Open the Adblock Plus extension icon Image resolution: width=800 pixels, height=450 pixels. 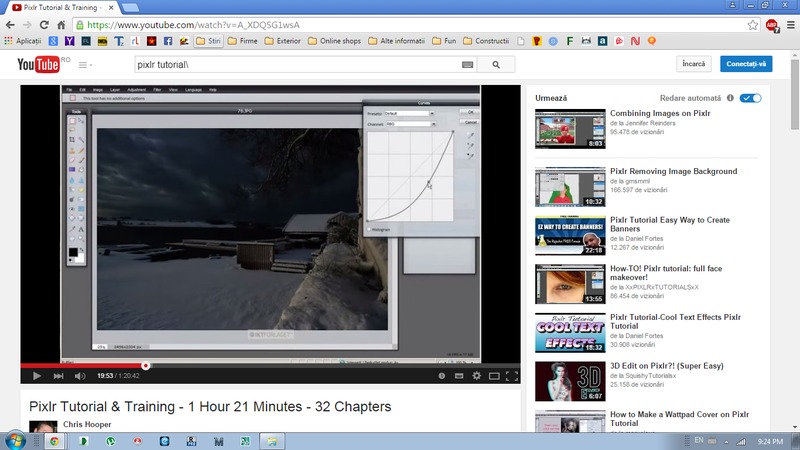coord(772,25)
